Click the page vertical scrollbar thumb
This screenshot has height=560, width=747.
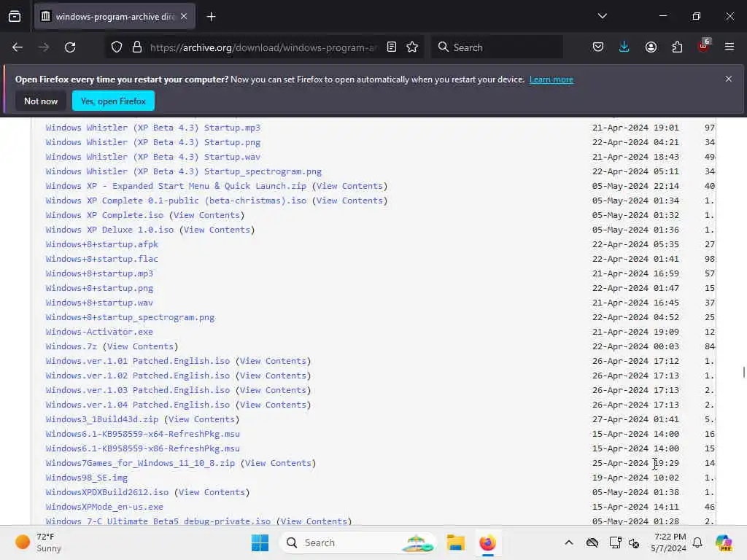(x=743, y=372)
